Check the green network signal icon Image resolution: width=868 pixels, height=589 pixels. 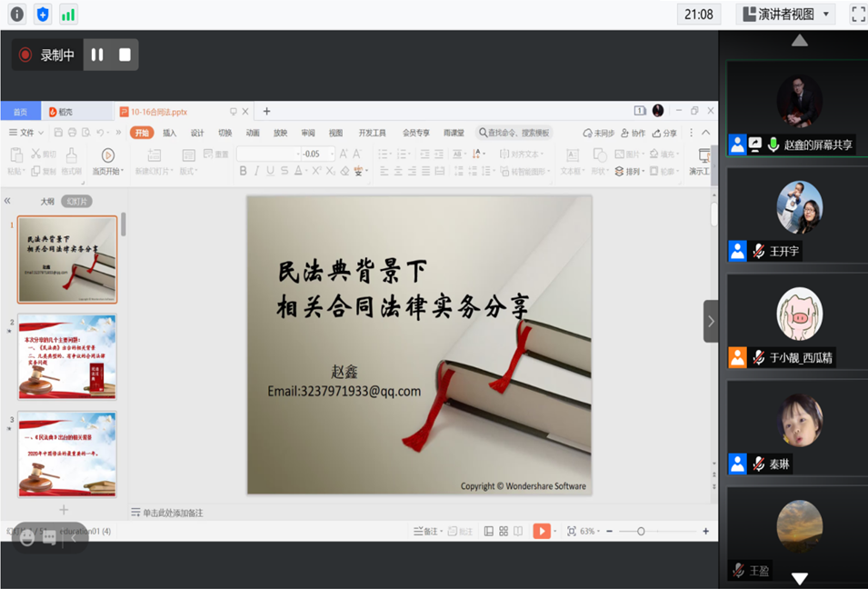(68, 14)
